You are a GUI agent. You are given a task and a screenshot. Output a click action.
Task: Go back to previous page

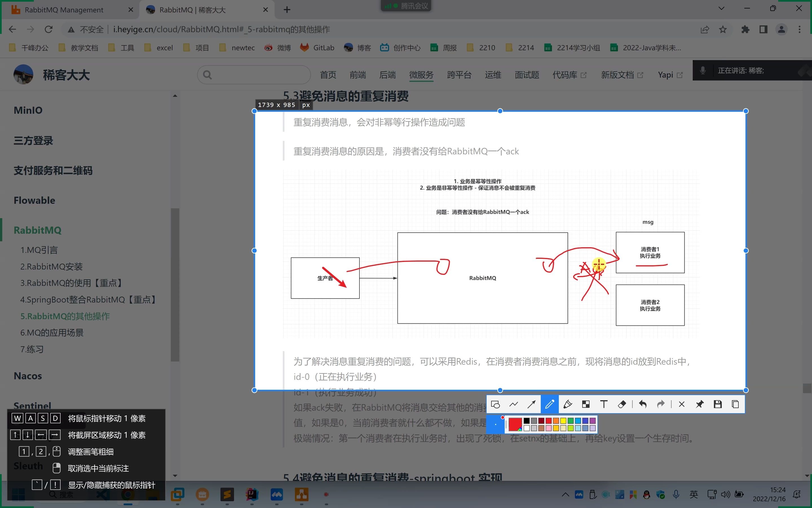12,30
